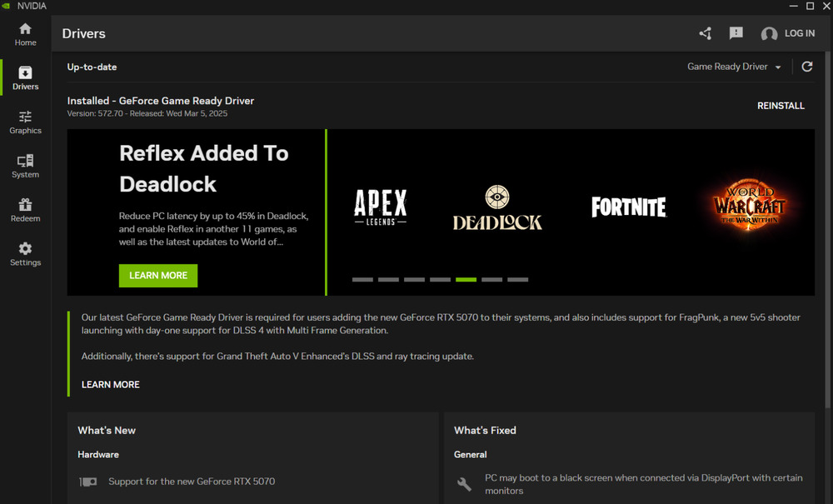Click the Reflex Added To Deadlock headline

click(204, 168)
